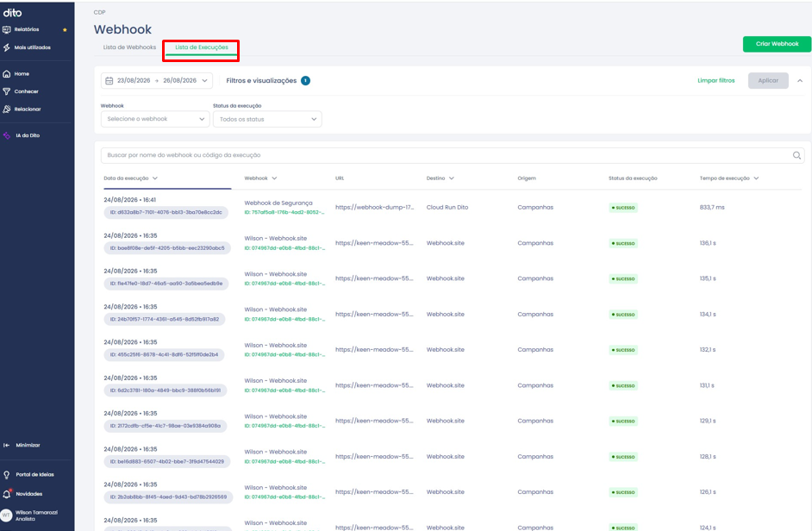Collapse the filters panel chevron
This screenshot has height=531, width=812.
[x=800, y=81]
